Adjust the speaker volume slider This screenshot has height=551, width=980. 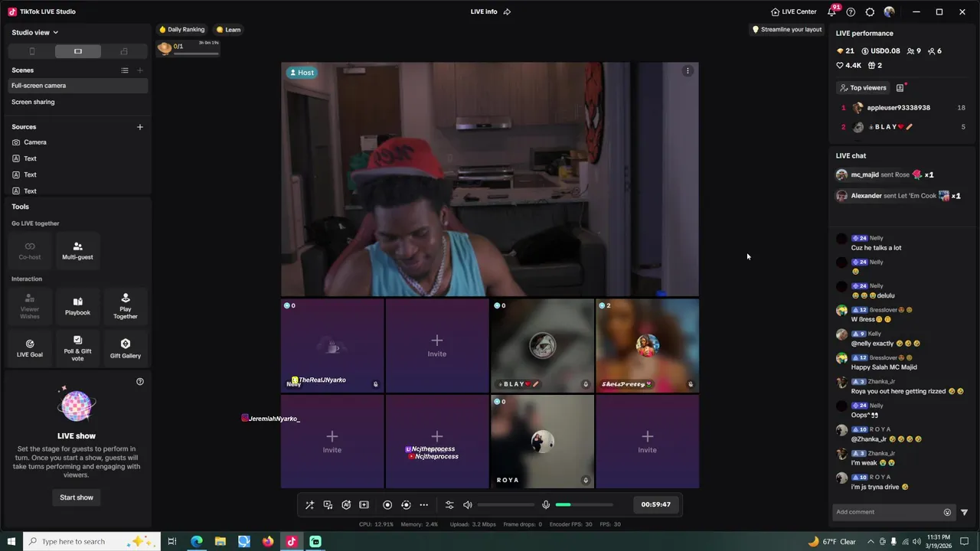click(506, 505)
